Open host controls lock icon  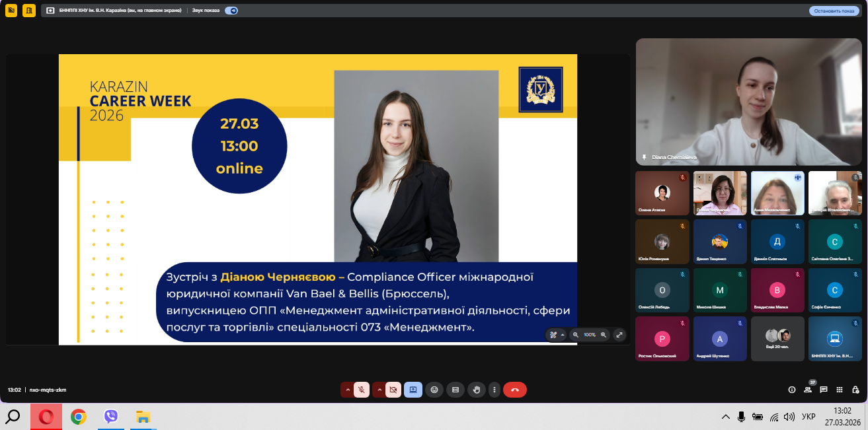pyautogui.click(x=855, y=390)
